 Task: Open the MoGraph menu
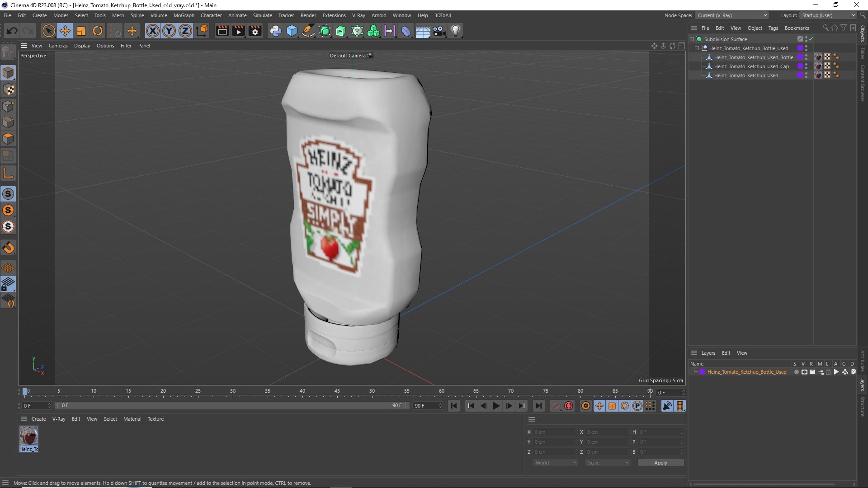pos(184,15)
